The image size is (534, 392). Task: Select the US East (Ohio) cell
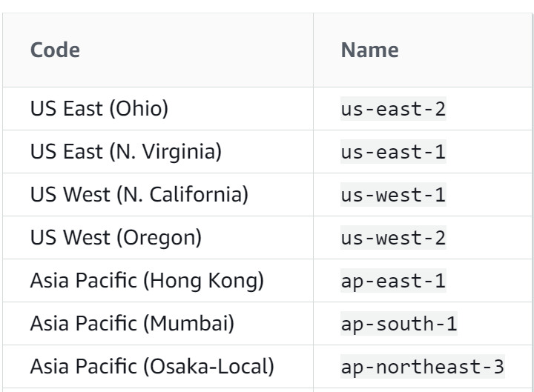(158, 108)
